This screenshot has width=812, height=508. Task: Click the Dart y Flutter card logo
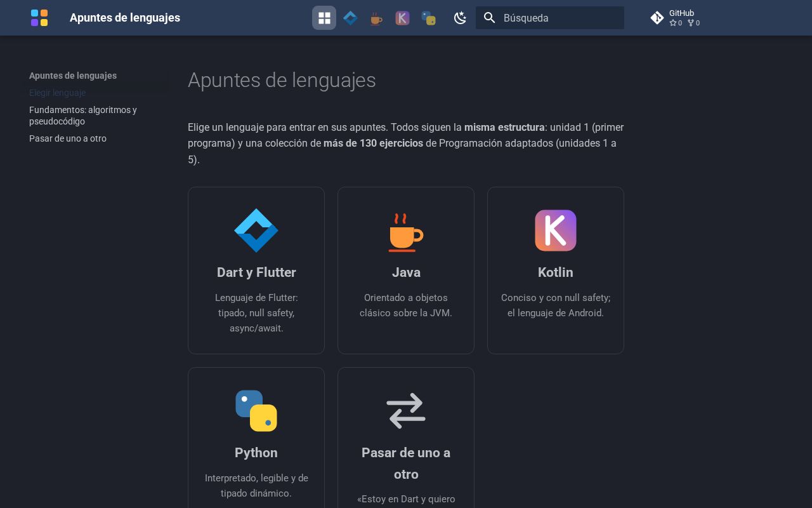(x=256, y=231)
